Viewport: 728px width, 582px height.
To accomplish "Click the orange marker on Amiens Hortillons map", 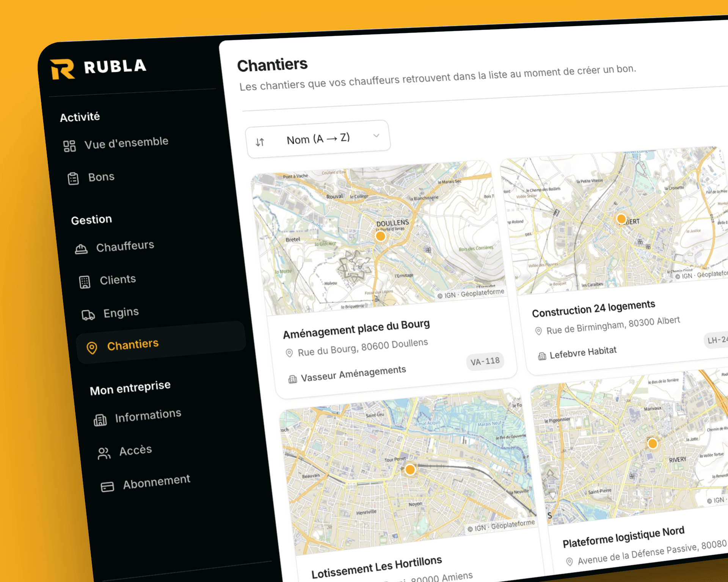I will click(x=410, y=470).
